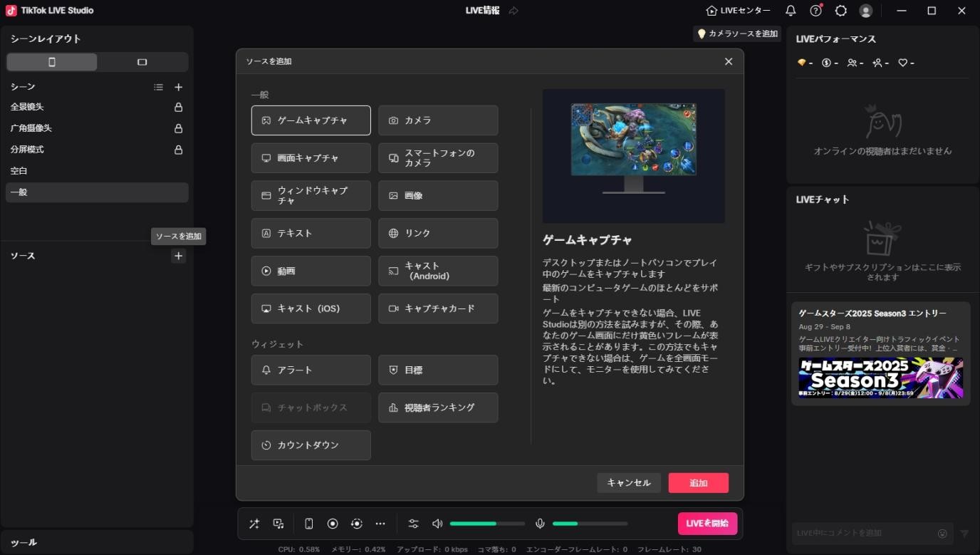This screenshot has height=555, width=980.
Task: Mute the microphone icon
Action: click(x=540, y=523)
